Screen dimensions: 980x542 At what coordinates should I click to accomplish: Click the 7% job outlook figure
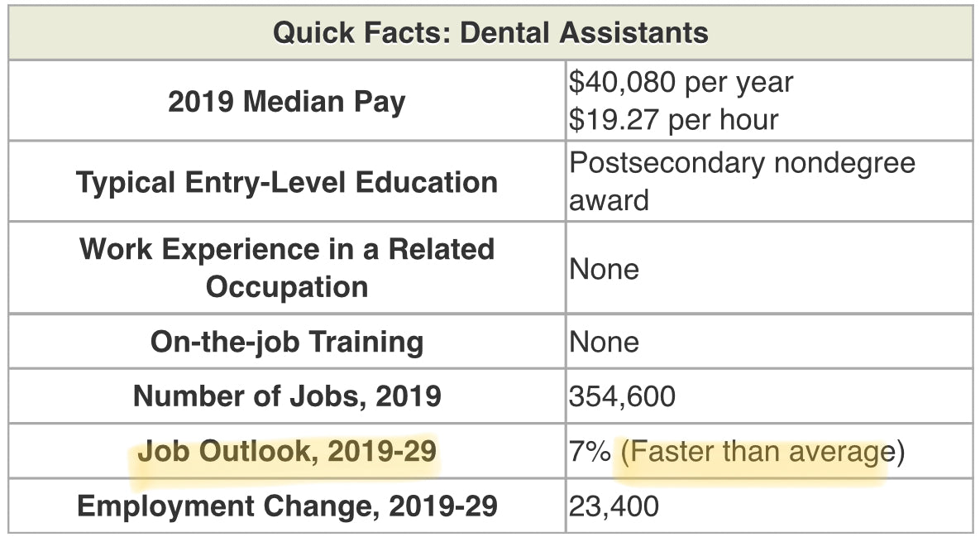tap(590, 451)
